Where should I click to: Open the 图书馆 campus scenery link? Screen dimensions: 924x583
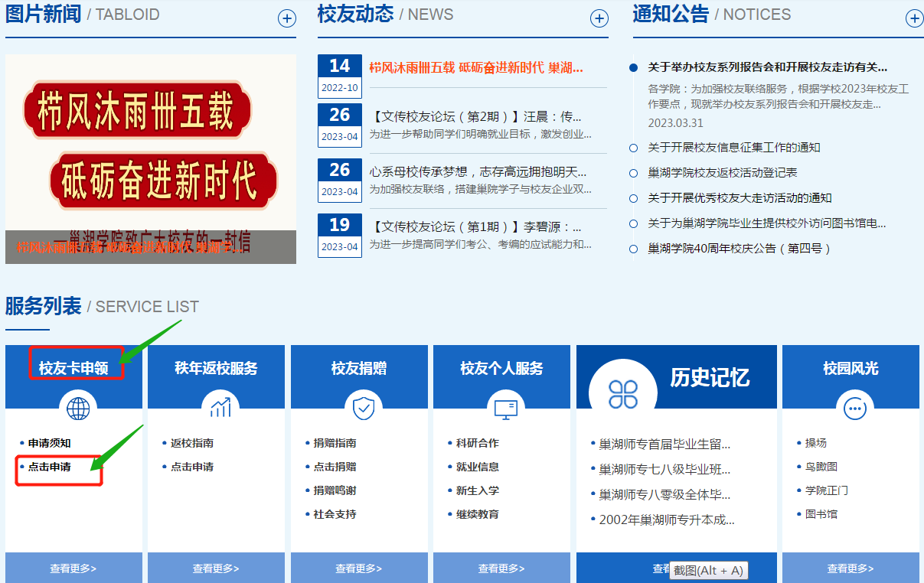(x=821, y=514)
